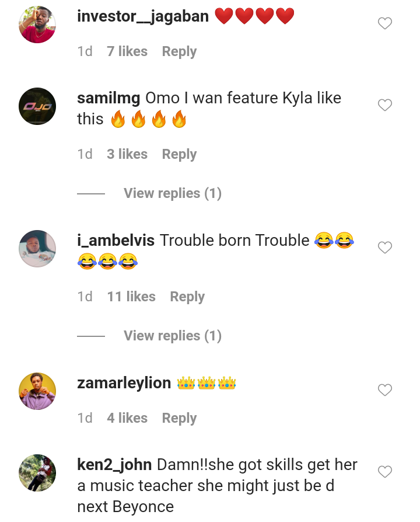The width and height of the screenshot is (420, 522).
Task: View the 11 likes on i_ambelvis's comment
Action: tap(131, 297)
